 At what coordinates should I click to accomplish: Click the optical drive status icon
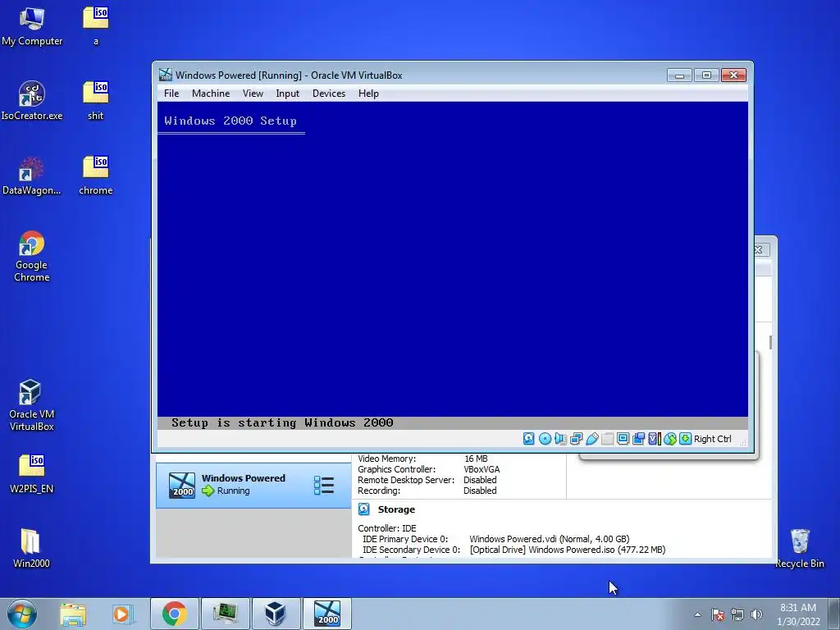[545, 439]
